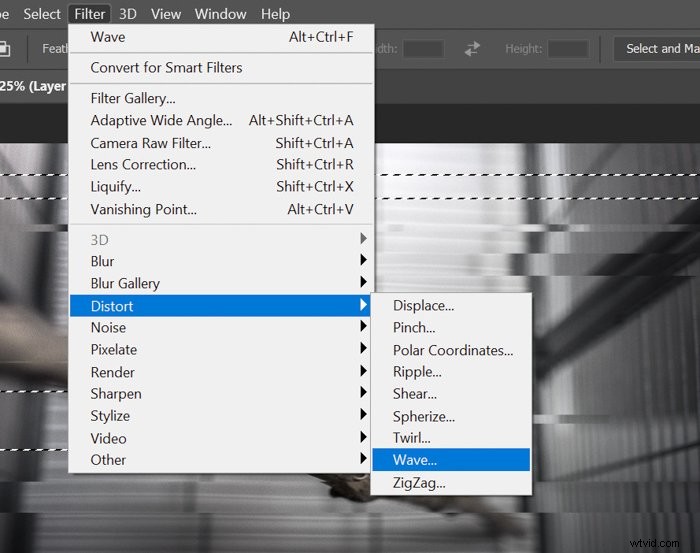The height and width of the screenshot is (553, 700).
Task: Choose Shear distortion filter
Action: coord(451,394)
